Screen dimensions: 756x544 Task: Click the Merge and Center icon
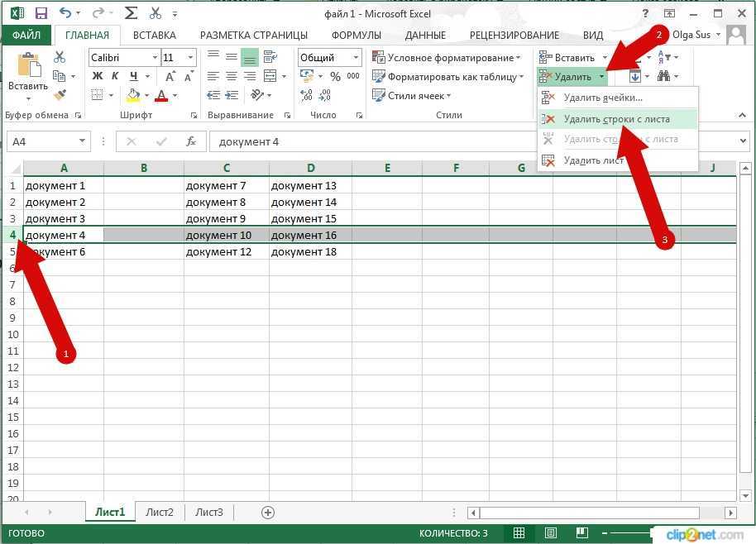tap(270, 76)
